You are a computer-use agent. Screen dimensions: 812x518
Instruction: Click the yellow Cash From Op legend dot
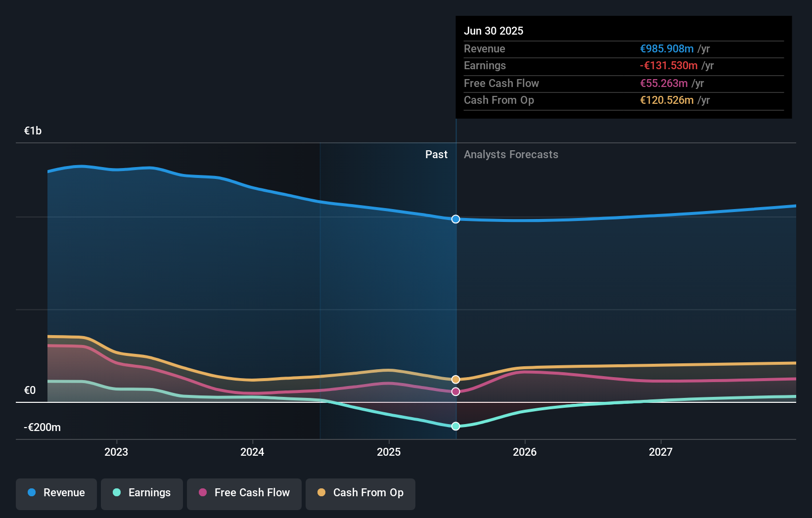(321, 493)
